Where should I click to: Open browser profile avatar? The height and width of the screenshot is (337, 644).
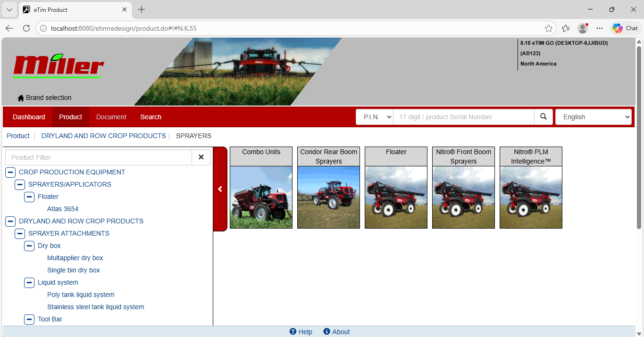pyautogui.click(x=583, y=28)
